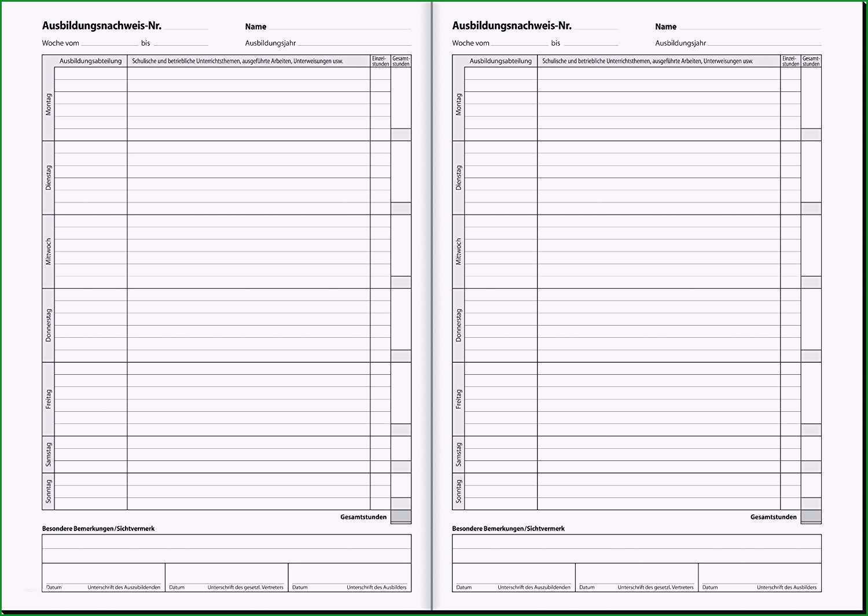Select the Donnerstag label on right page
Image resolution: width=868 pixels, height=616 pixels.
[x=458, y=325]
